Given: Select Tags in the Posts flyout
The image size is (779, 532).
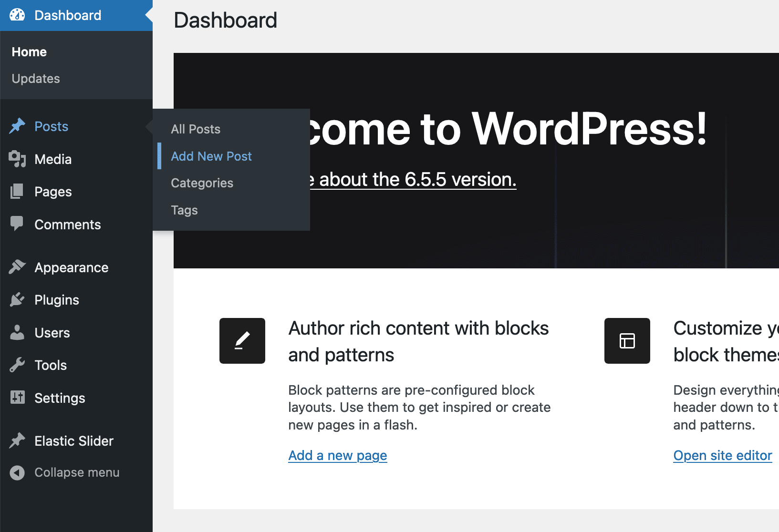Looking at the screenshot, I should tap(184, 210).
